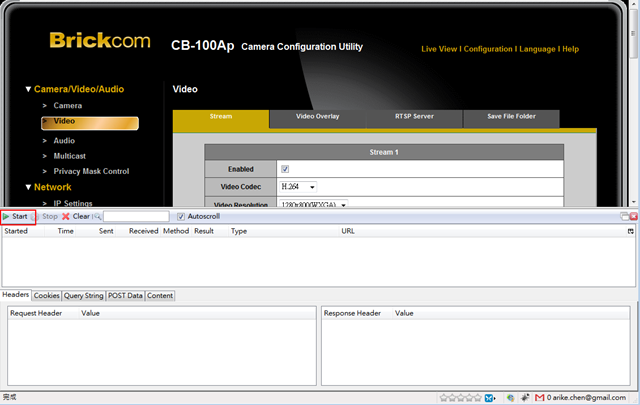Sort by the Method column header
Image resolution: width=640 pixels, height=405 pixels.
click(x=176, y=231)
